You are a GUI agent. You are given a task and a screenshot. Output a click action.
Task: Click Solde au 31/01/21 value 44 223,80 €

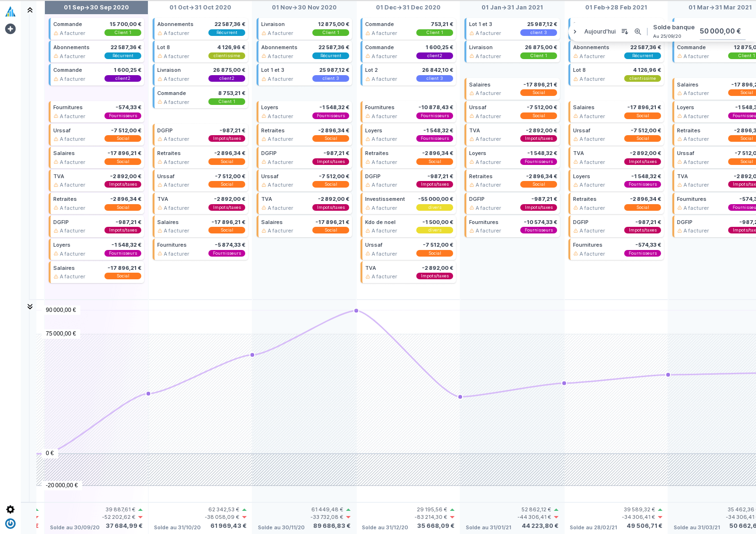click(x=540, y=526)
